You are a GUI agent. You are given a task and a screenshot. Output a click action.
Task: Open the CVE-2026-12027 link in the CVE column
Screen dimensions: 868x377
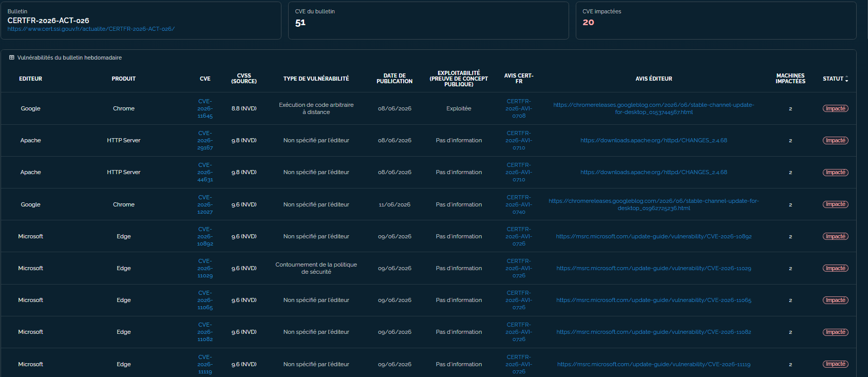tap(205, 204)
